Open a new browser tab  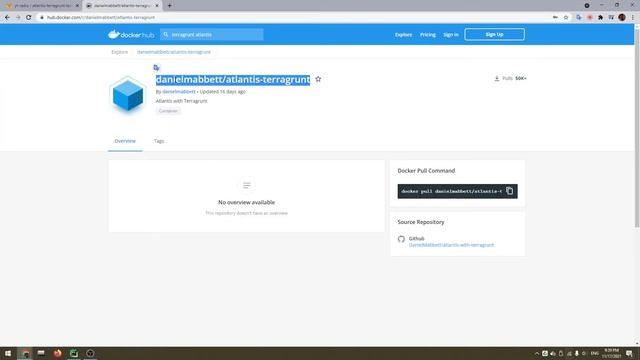[x=169, y=6]
